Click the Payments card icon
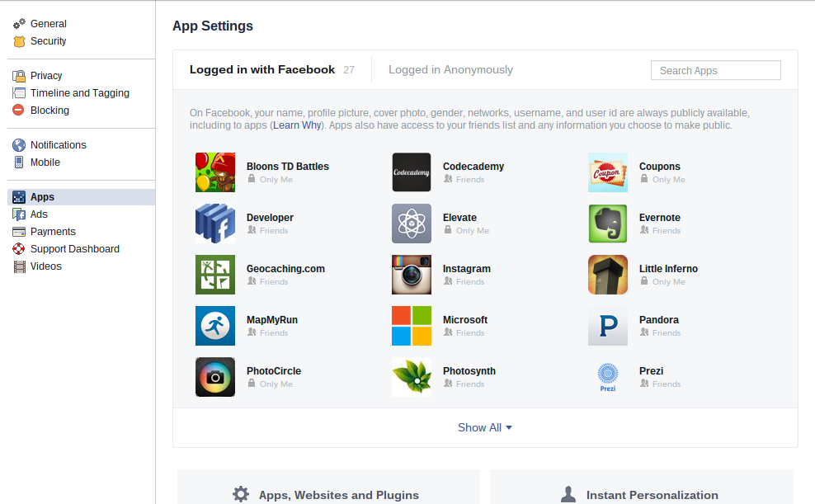 tap(19, 232)
